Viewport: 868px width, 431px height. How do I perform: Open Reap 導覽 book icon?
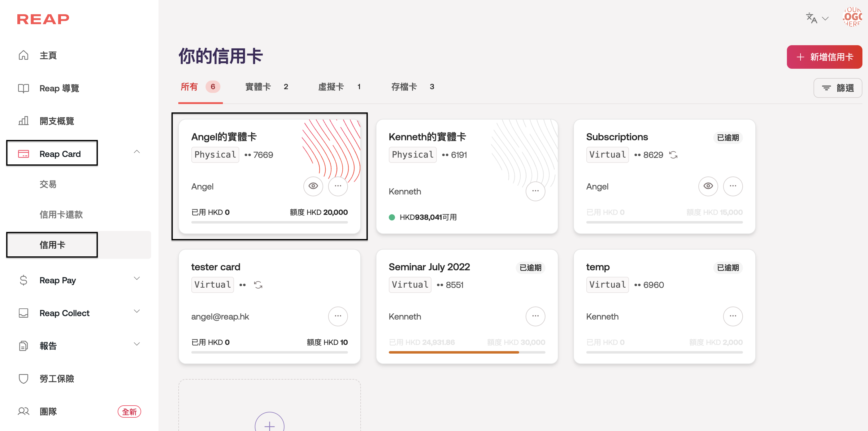coord(23,88)
